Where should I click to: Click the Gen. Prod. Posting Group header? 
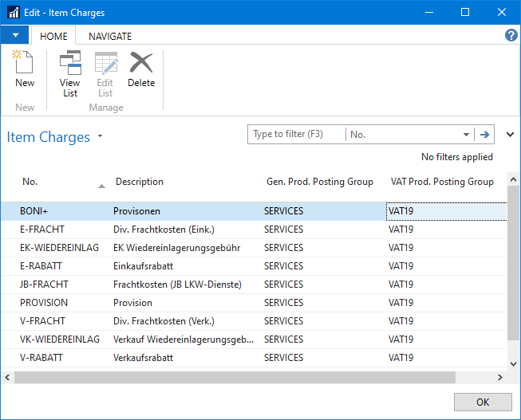[x=320, y=182]
